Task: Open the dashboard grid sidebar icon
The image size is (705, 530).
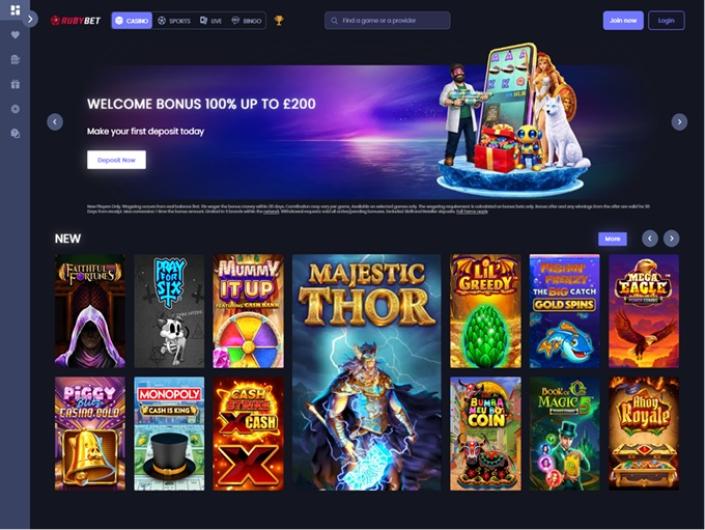Action: [15, 10]
